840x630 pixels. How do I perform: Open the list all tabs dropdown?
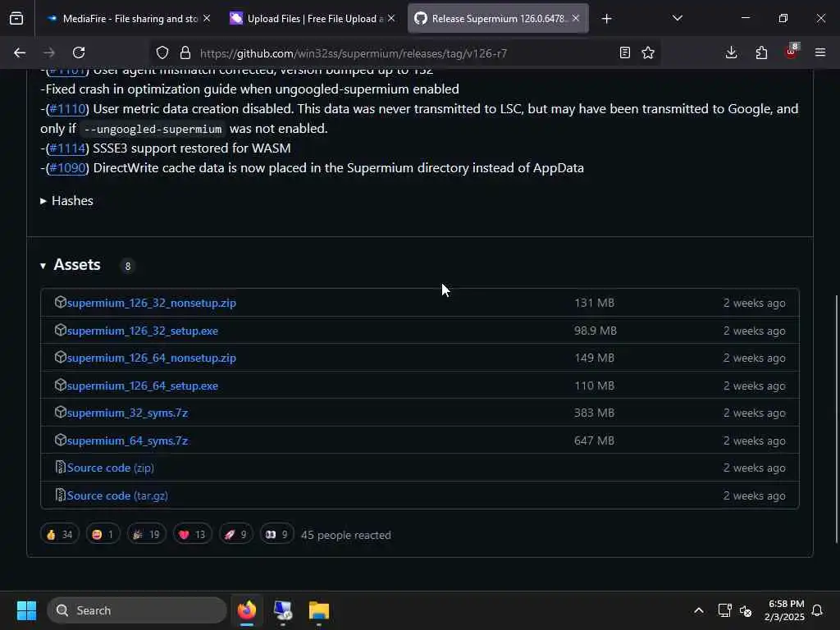(x=677, y=18)
